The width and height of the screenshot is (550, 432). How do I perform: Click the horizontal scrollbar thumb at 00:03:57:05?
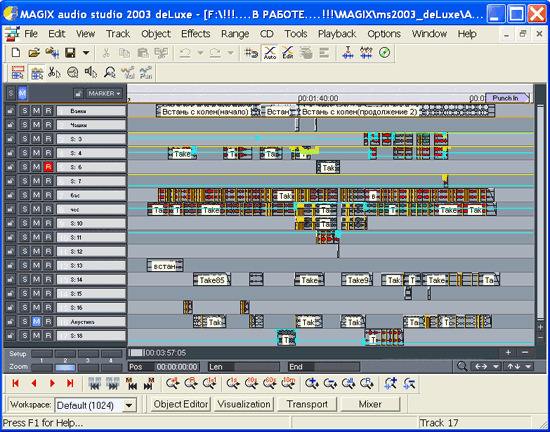(x=137, y=352)
